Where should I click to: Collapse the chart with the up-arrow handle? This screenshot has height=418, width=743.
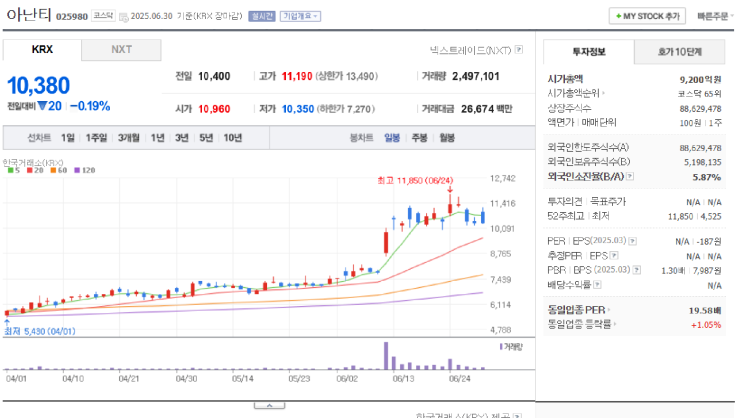coord(269,405)
